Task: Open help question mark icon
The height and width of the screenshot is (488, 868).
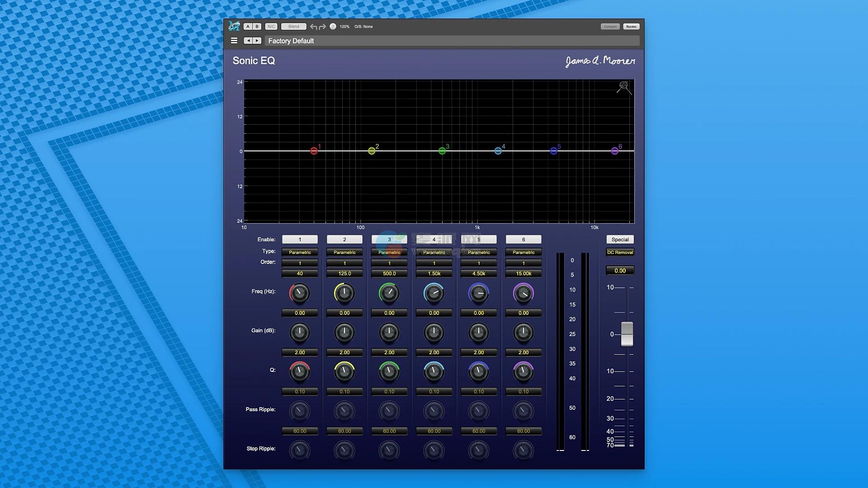Action: point(333,27)
